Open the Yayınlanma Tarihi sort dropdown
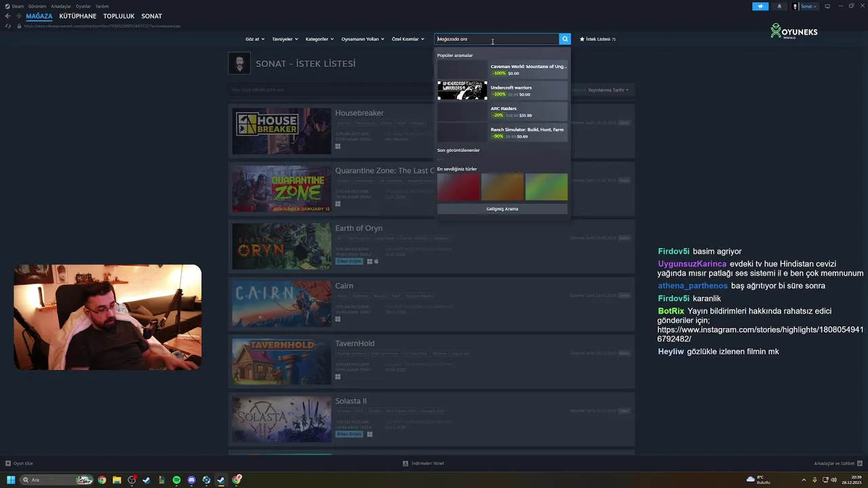Viewport: 868px width, 488px height. pos(608,90)
